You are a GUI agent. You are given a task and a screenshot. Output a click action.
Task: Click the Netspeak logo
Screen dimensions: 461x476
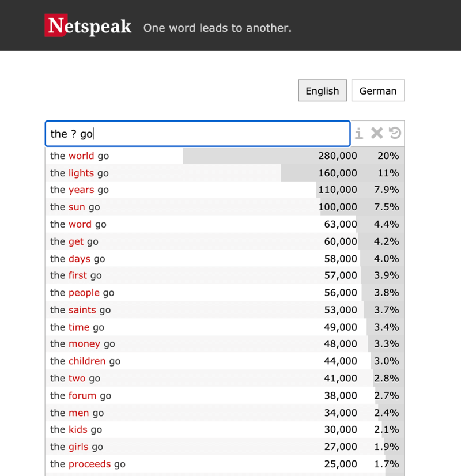(88, 27)
